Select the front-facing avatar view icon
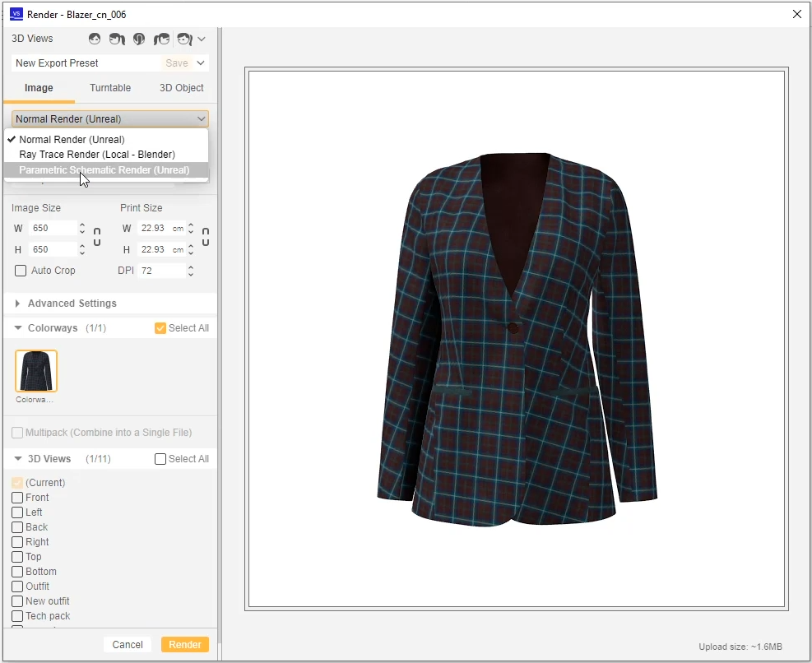Image resolution: width=812 pixels, height=663 pixels. click(x=95, y=39)
